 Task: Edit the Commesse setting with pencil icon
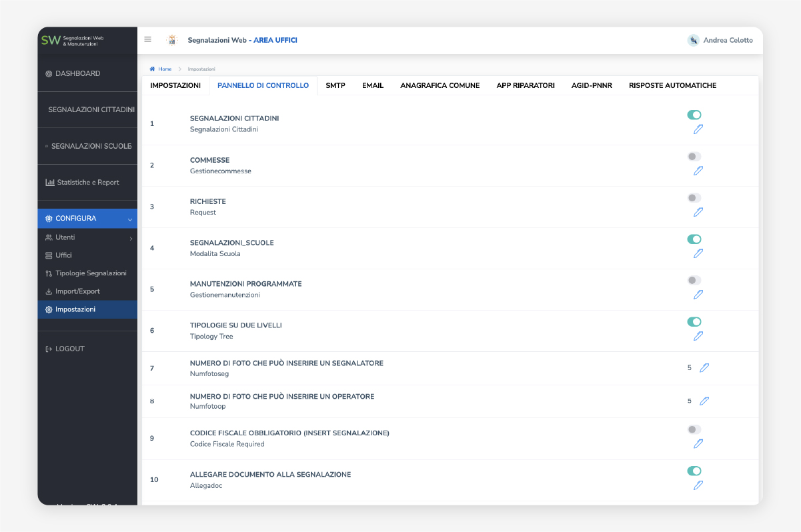coord(698,171)
